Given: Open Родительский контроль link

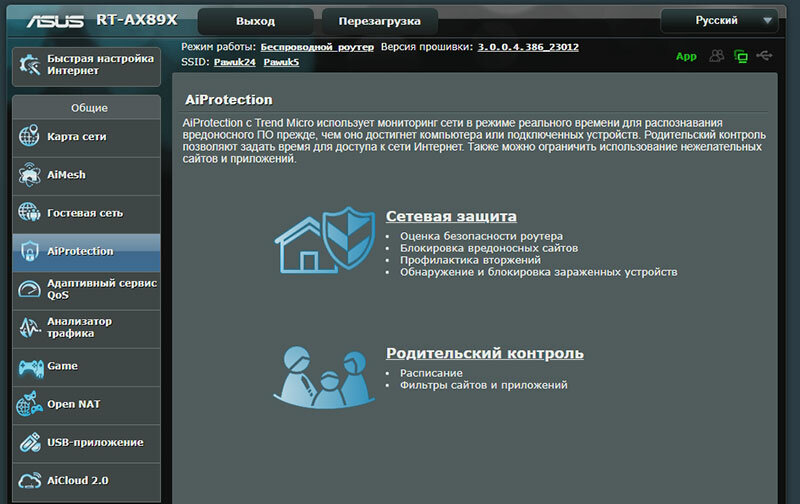Looking at the screenshot, I should [485, 353].
